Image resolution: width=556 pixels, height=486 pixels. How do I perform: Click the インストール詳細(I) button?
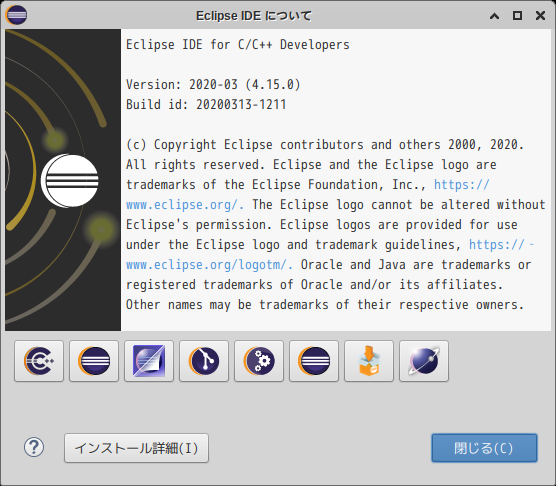click(137, 448)
